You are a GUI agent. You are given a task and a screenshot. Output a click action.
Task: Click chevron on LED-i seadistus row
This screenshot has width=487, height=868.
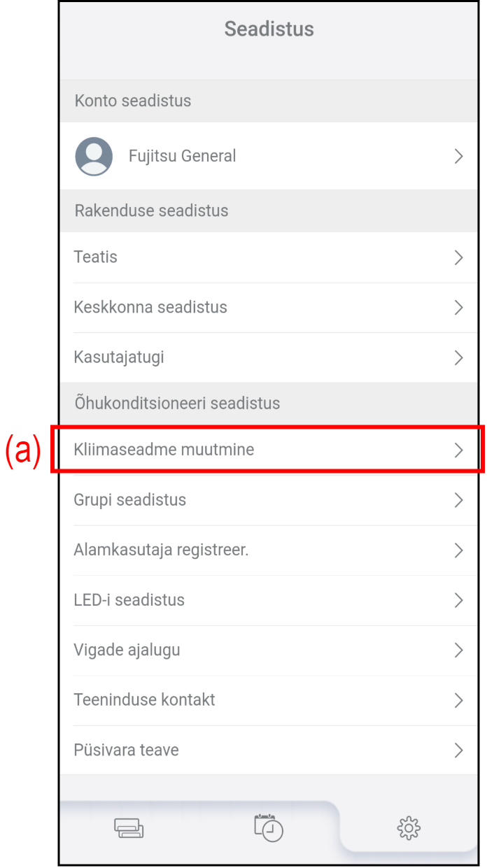tap(458, 600)
